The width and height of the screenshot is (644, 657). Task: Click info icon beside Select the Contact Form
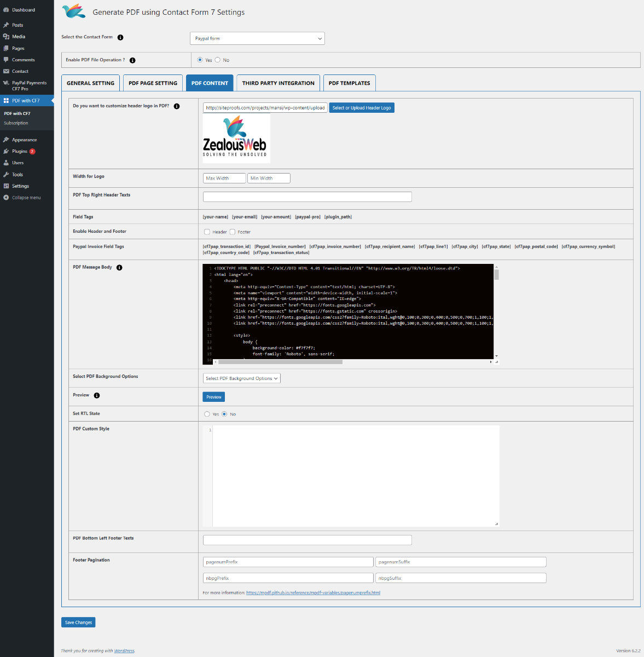[x=120, y=37]
